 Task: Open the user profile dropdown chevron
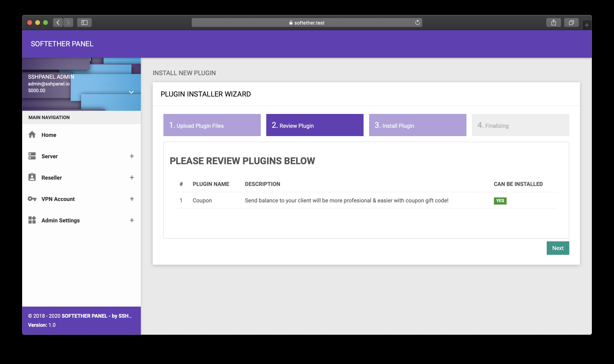pyautogui.click(x=131, y=92)
